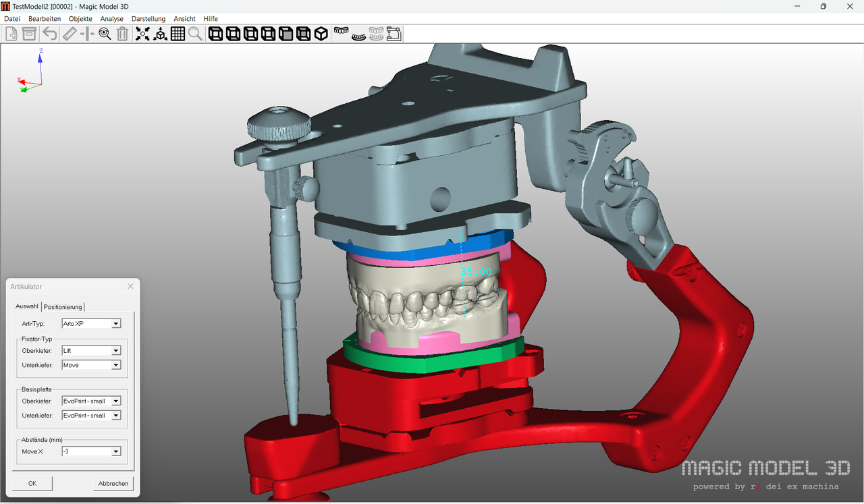Confirm the Artikulator dialog with OK
This screenshot has height=504, width=864.
[x=32, y=483]
